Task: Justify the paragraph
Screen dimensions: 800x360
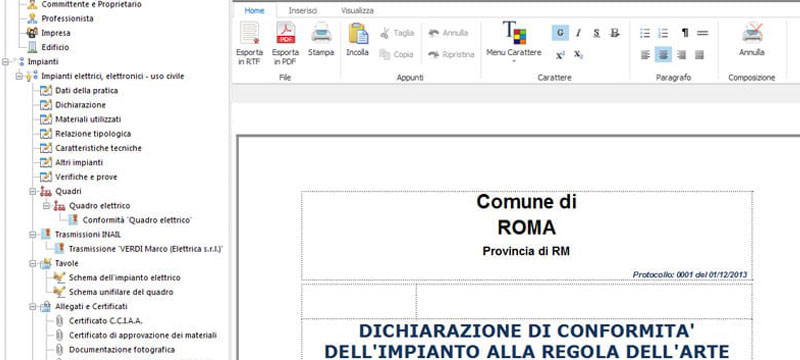Action: click(699, 55)
